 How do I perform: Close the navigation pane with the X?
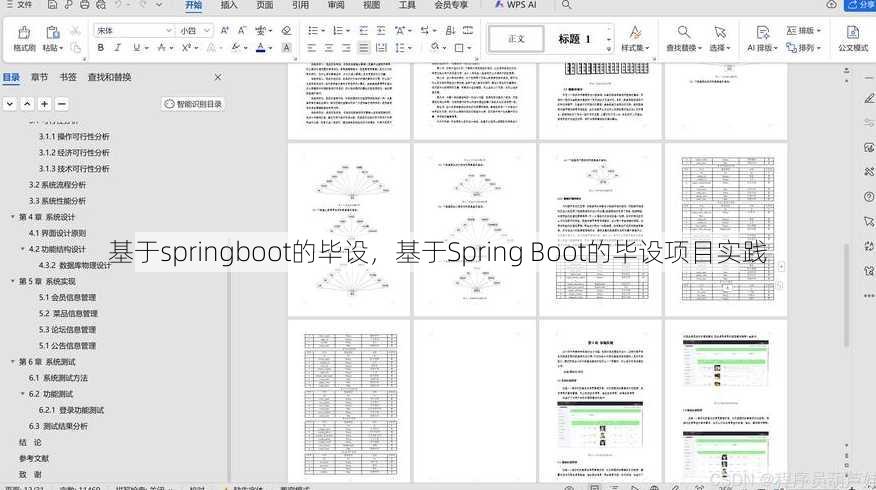(x=218, y=77)
